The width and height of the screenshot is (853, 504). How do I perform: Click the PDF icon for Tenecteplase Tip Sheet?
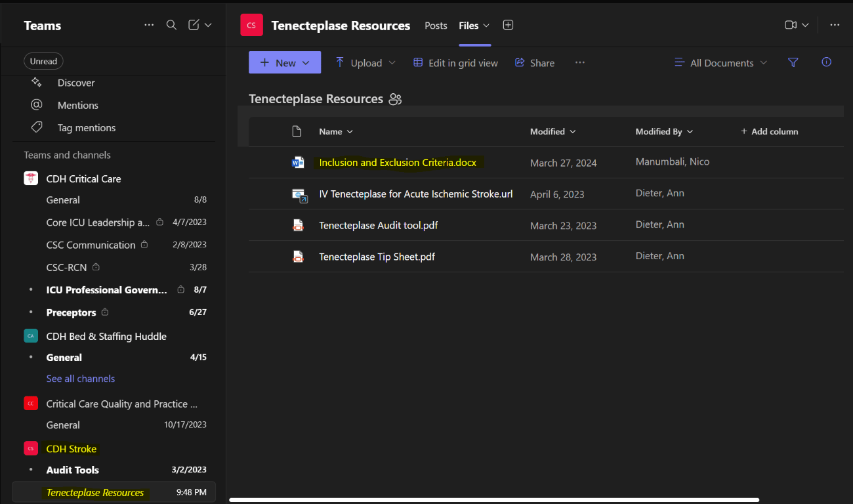coord(298,257)
